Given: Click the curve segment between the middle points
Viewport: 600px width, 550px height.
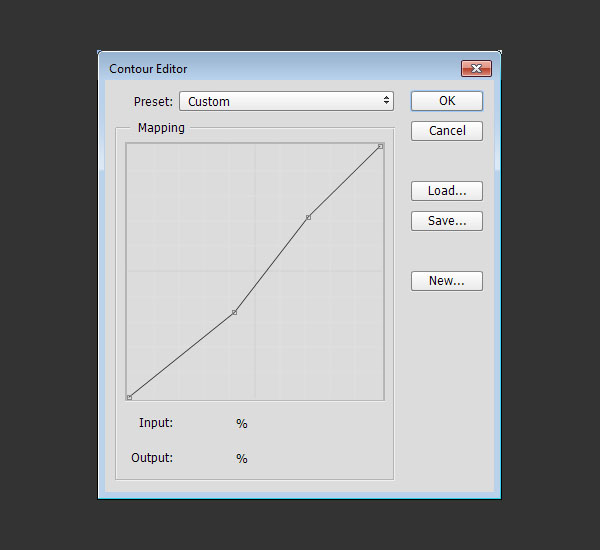Looking at the screenshot, I should pos(271,265).
